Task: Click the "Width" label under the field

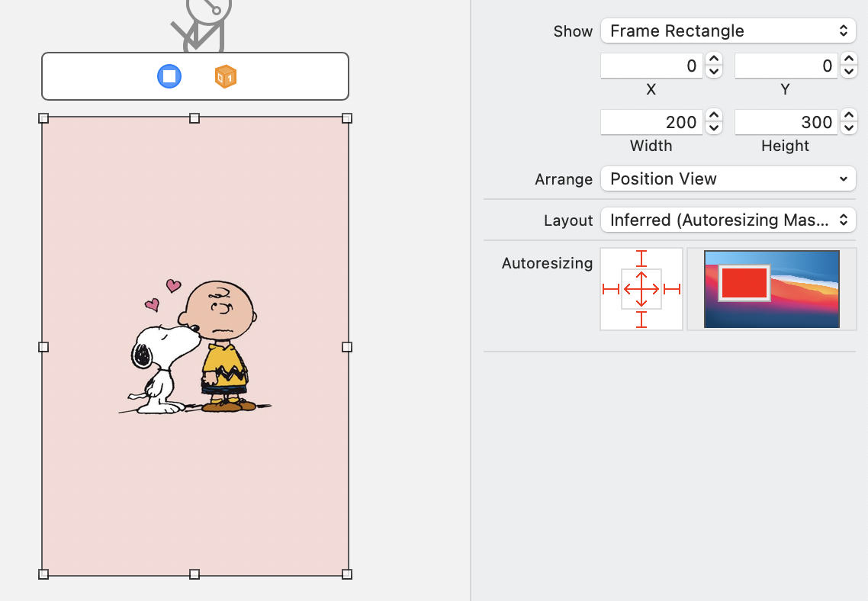Action: [x=651, y=146]
